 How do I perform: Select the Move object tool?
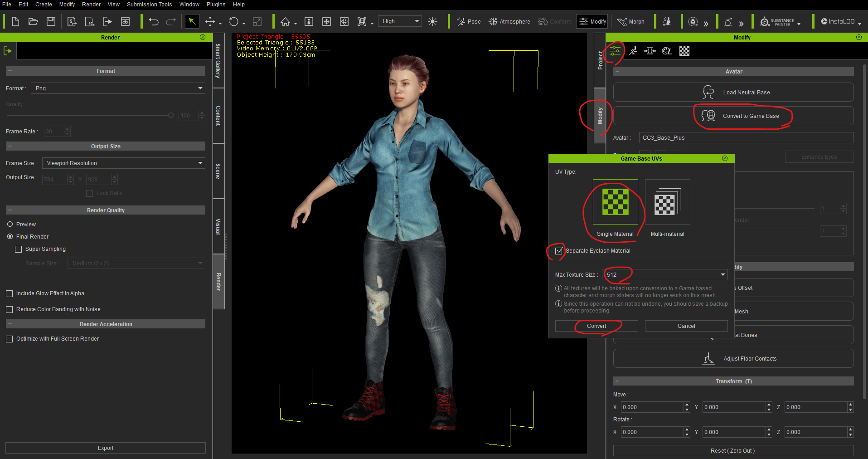tap(210, 21)
